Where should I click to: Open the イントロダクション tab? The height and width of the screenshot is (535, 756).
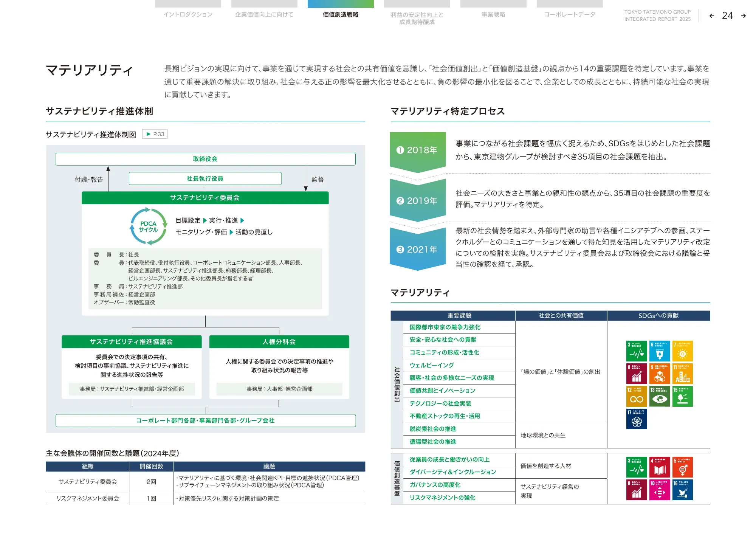pos(188,14)
